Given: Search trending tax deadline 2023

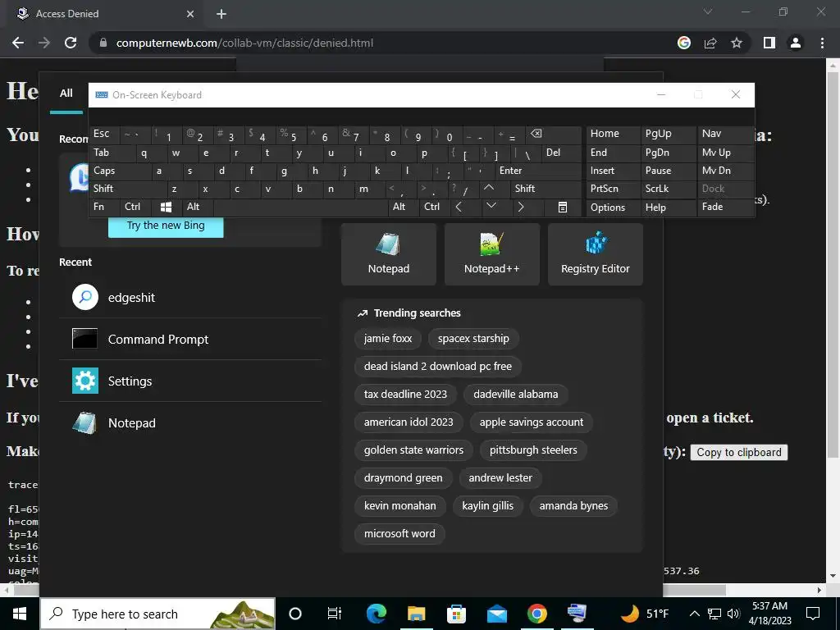Looking at the screenshot, I should [x=405, y=395].
